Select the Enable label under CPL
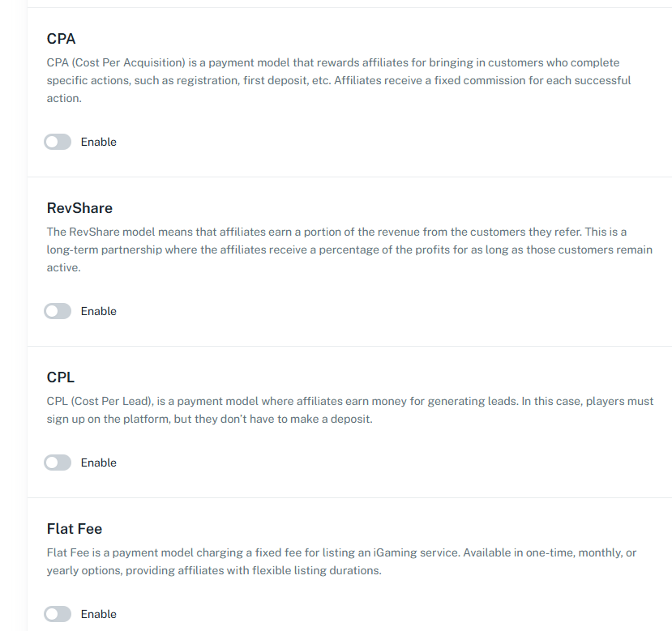This screenshot has width=672, height=631. click(x=99, y=463)
